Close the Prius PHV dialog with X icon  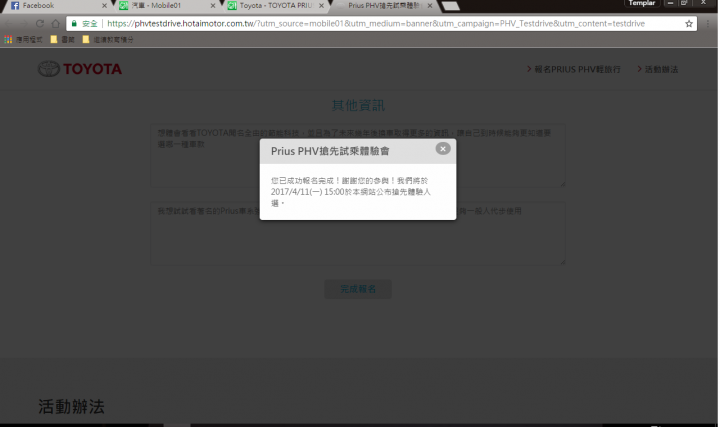(x=443, y=149)
